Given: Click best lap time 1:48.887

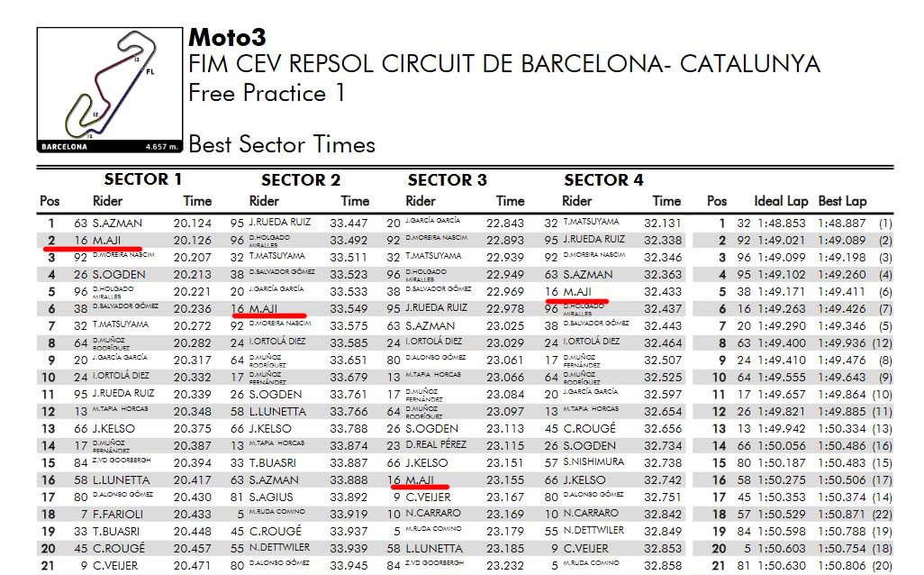Looking at the screenshot, I should click(x=843, y=223).
